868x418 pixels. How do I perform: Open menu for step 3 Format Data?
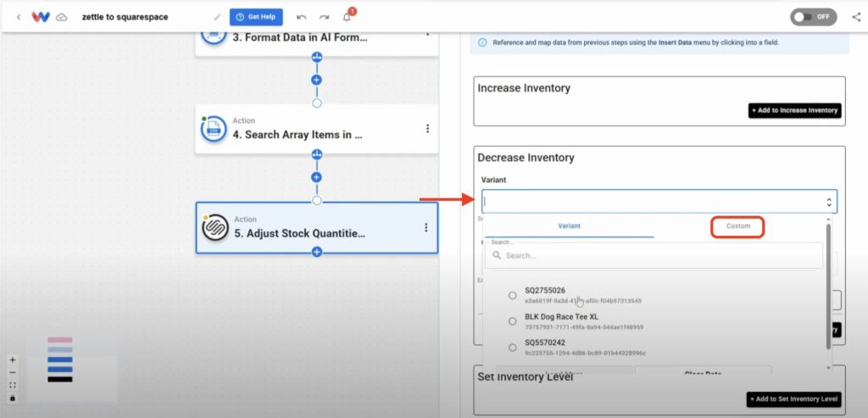pos(427,35)
